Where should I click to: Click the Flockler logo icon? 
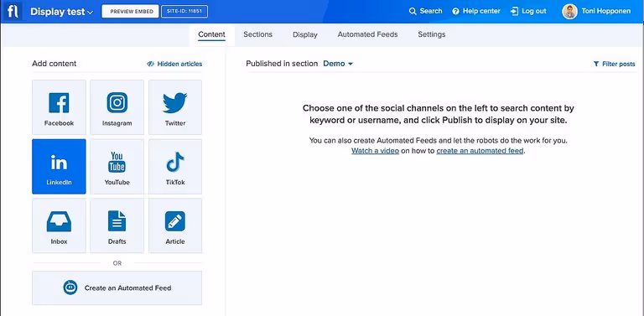13,12
